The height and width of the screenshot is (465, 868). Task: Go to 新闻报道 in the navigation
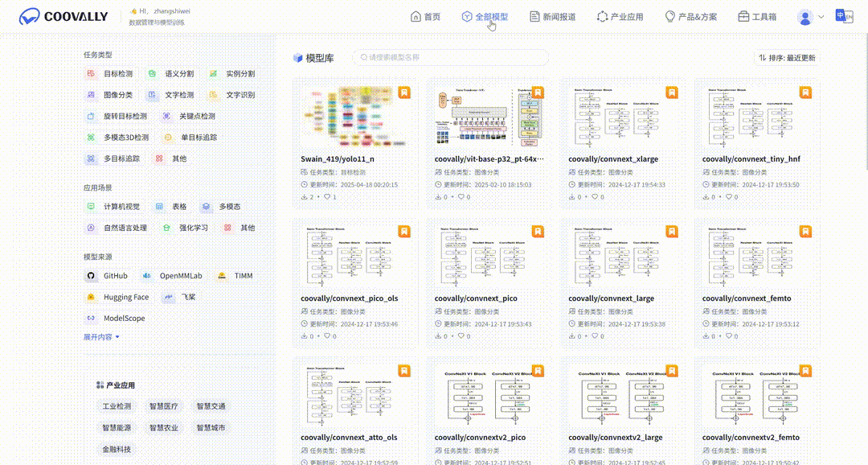click(552, 17)
